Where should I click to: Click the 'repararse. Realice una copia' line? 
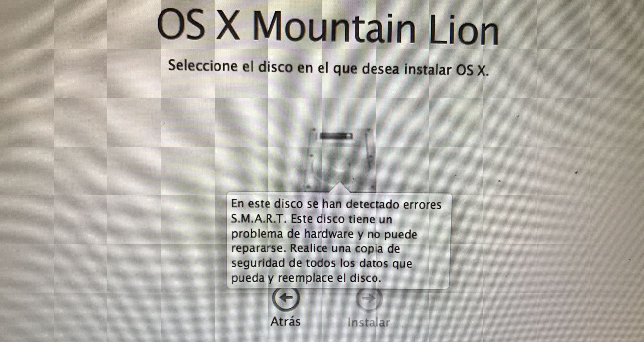pos(315,248)
